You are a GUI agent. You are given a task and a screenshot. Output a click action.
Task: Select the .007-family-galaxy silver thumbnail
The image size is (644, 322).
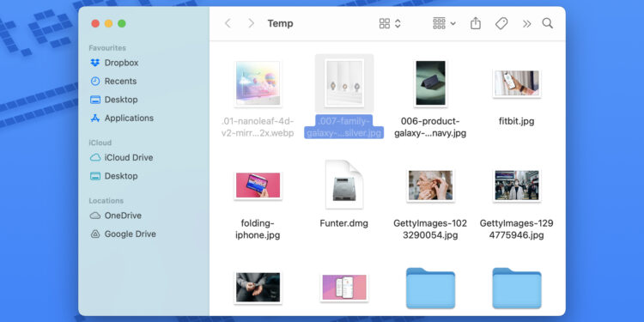344,83
